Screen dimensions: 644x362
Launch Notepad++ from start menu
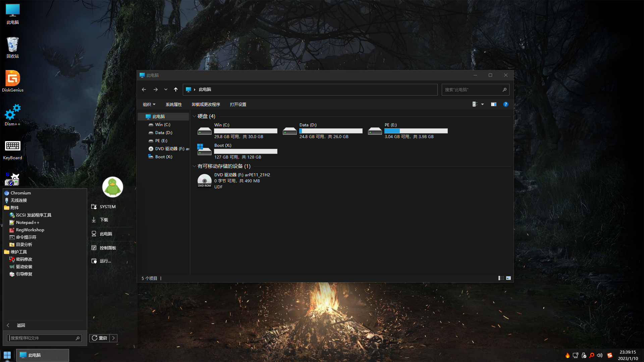24,223
